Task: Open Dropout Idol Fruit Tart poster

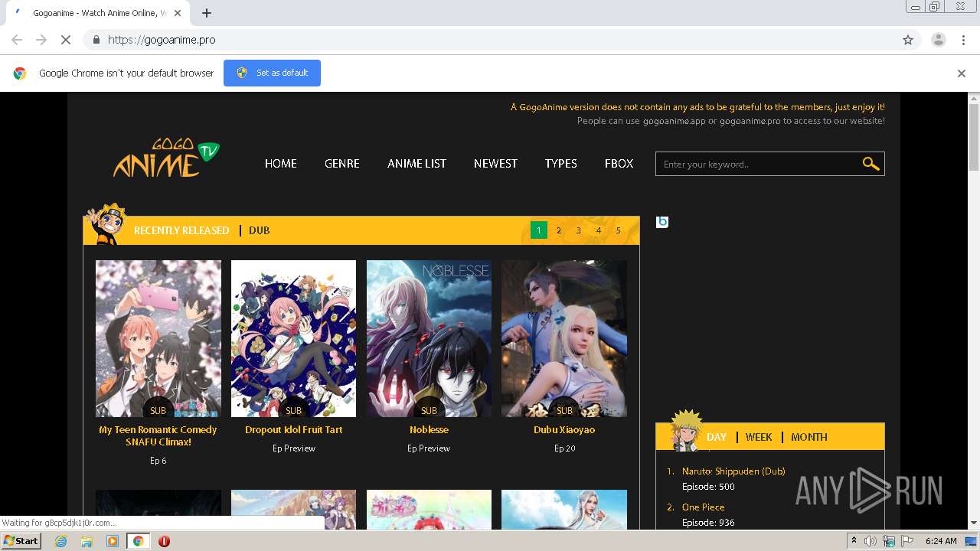Action: coord(293,338)
